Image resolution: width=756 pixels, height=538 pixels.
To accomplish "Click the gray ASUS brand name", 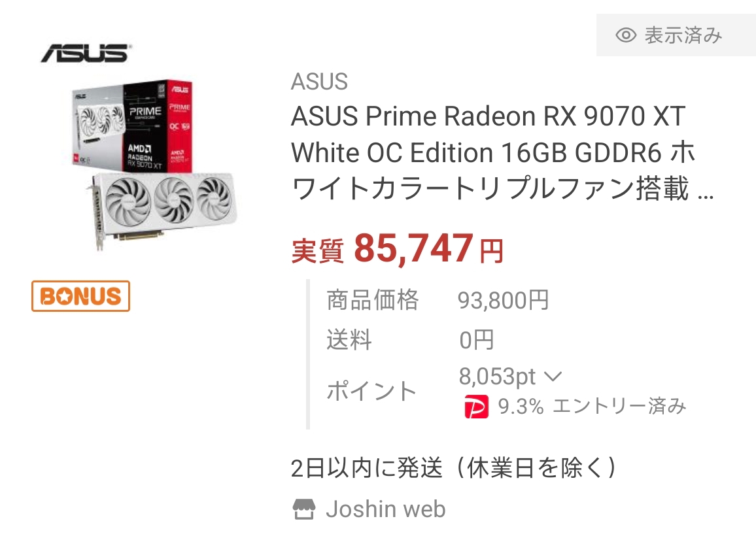I will [x=319, y=82].
